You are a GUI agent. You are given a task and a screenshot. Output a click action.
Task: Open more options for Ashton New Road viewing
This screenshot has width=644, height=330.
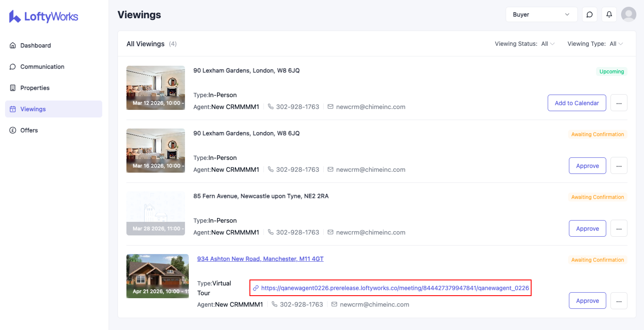pos(619,301)
